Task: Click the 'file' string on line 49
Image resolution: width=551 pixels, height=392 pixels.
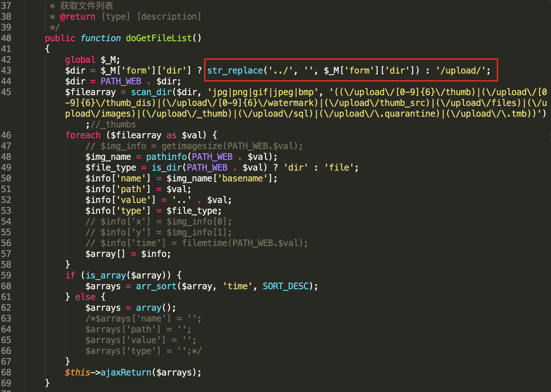Action: pyautogui.click(x=339, y=167)
